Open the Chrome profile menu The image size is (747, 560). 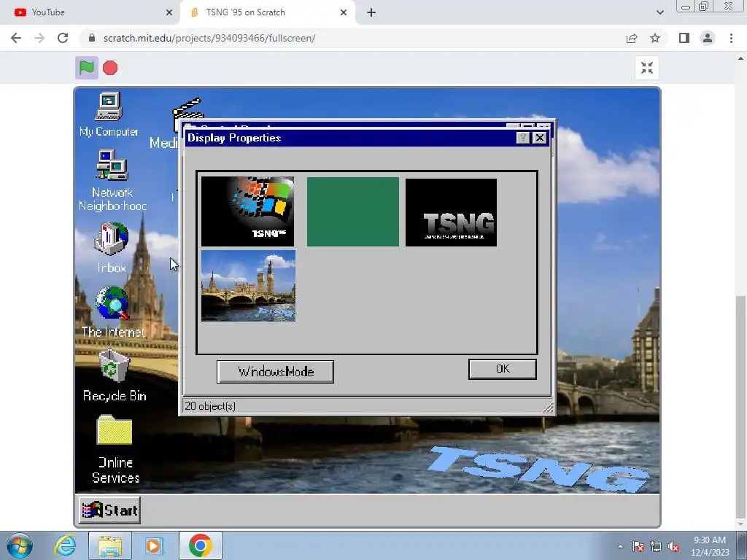708,38
